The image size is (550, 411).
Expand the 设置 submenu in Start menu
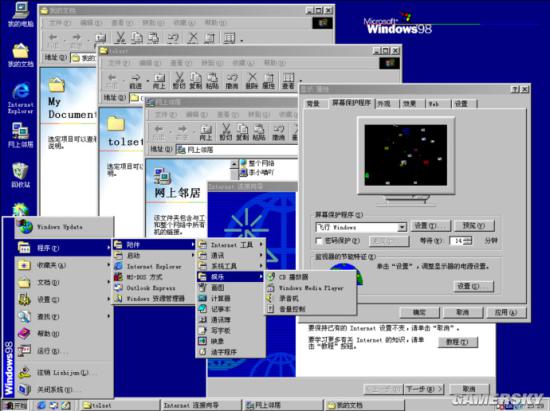pos(64,299)
